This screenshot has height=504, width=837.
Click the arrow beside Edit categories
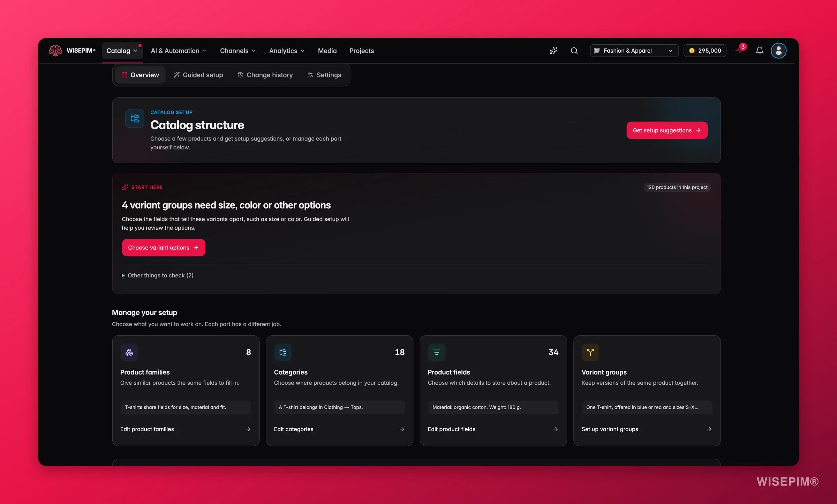coord(402,429)
